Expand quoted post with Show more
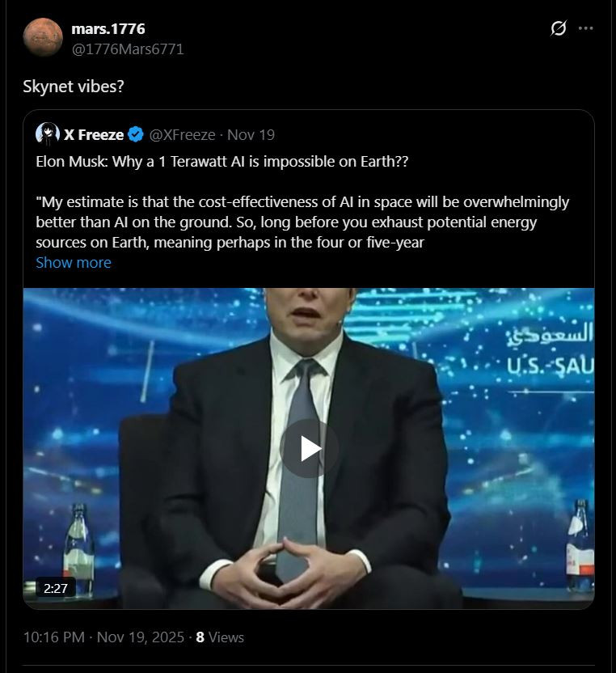Screen dimensions: 616x673 point(74,262)
